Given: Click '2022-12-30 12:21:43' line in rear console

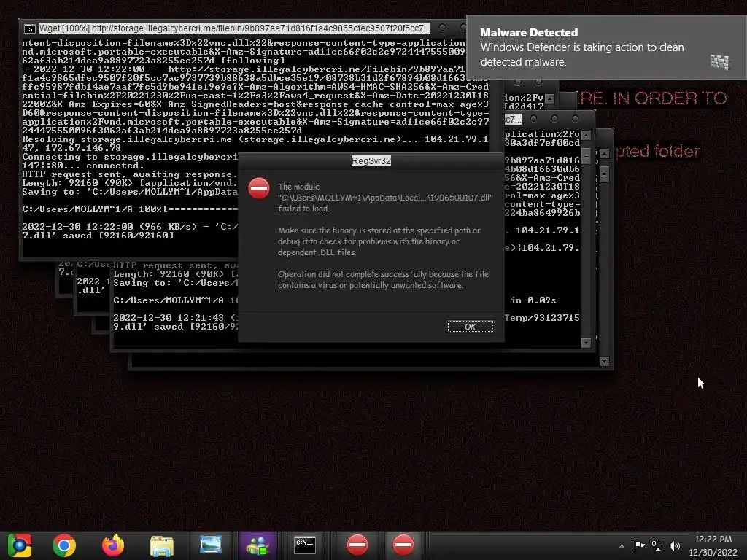Looking at the screenshot, I should coord(175,318).
